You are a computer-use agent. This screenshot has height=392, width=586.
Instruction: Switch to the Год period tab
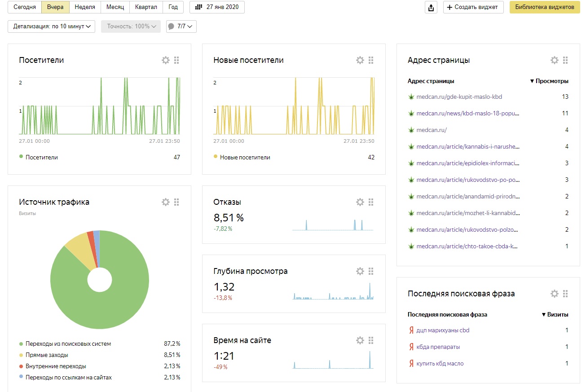click(173, 7)
